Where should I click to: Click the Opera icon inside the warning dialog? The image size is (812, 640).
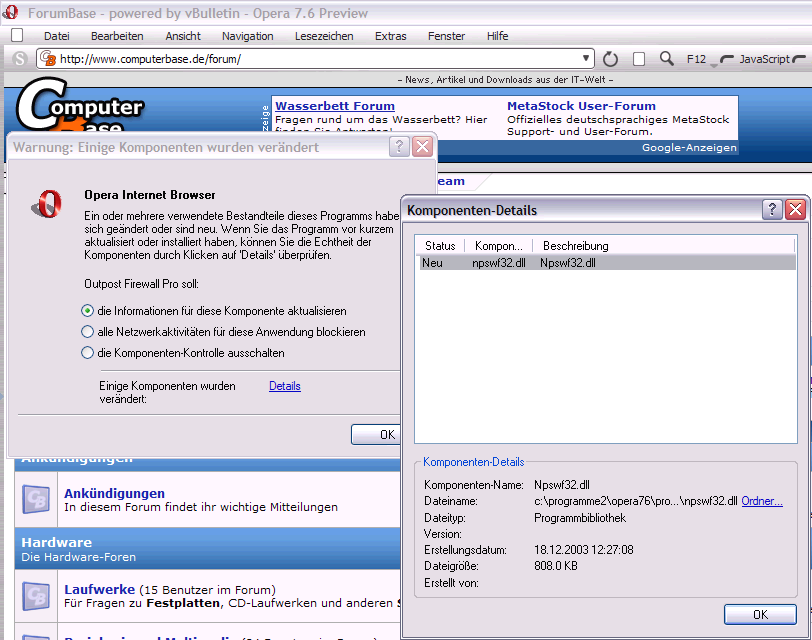47,203
